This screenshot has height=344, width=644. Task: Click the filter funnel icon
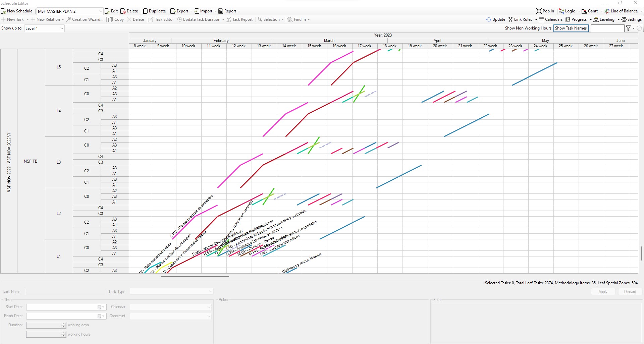pyautogui.click(x=628, y=28)
